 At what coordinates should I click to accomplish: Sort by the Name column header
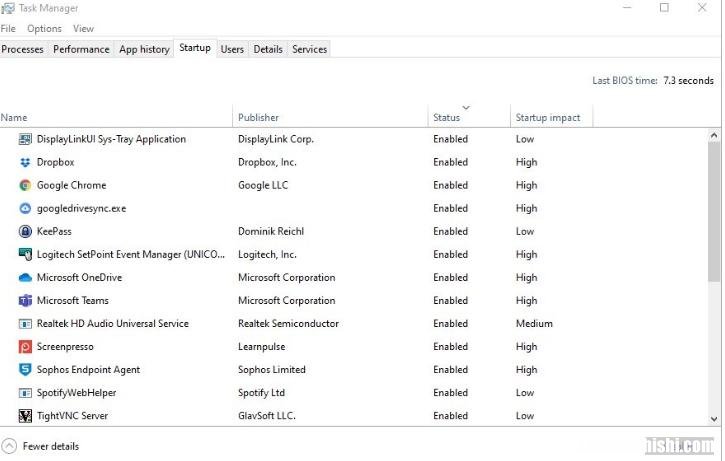(116, 117)
